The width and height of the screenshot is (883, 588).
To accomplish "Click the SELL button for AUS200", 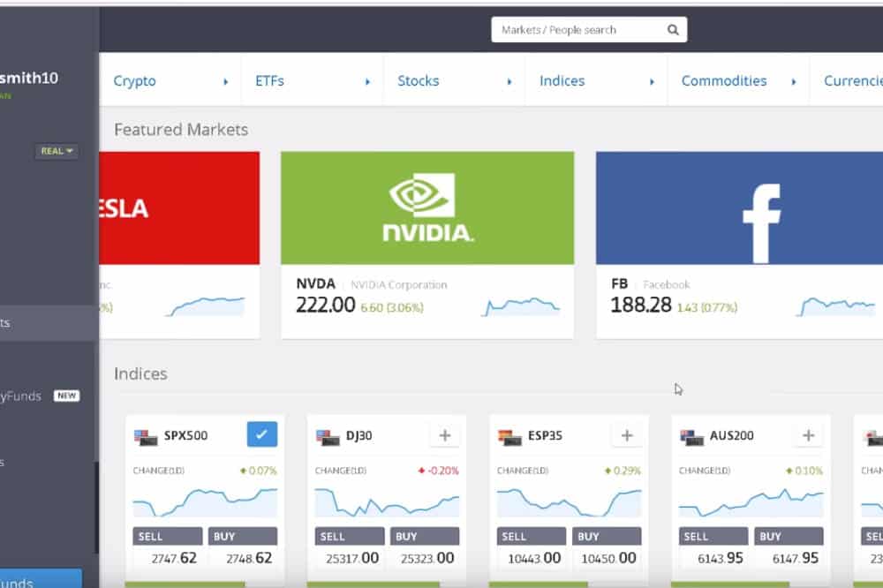I will click(713, 536).
